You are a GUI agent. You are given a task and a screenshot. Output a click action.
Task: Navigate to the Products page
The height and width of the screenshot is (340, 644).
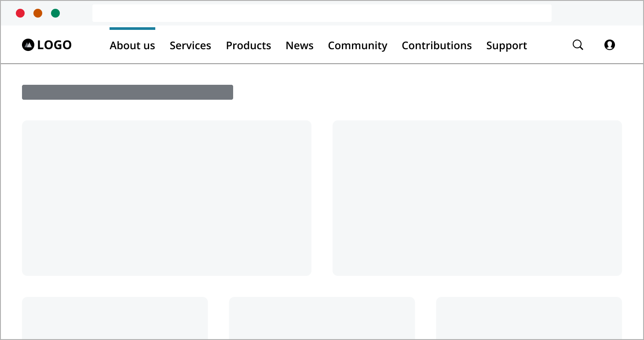[248, 45]
